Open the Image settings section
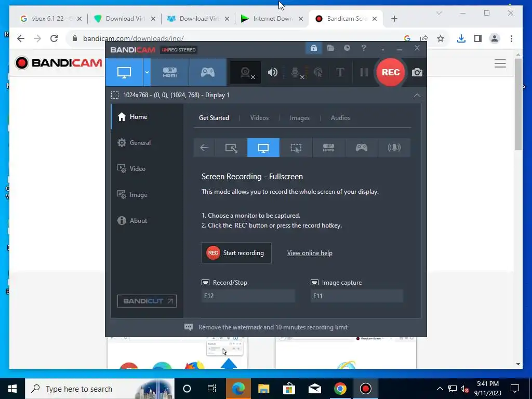This screenshot has width=532, height=399. (147, 195)
